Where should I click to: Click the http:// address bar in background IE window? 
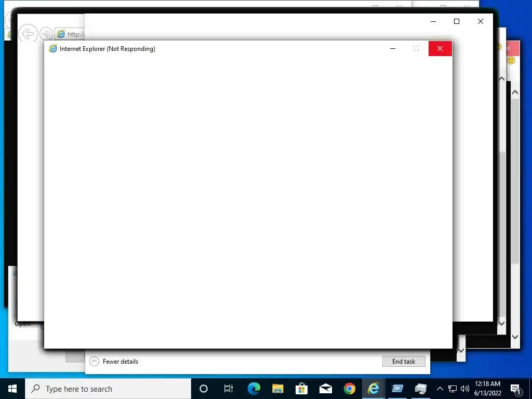tap(70, 34)
